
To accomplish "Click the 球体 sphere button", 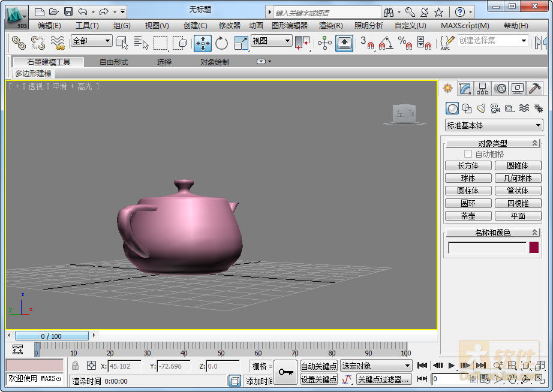I will [x=468, y=178].
